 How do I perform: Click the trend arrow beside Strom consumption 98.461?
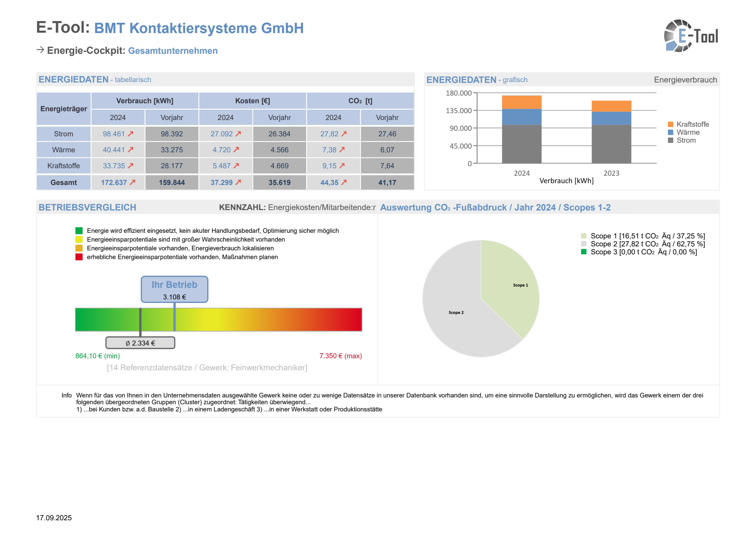(131, 134)
